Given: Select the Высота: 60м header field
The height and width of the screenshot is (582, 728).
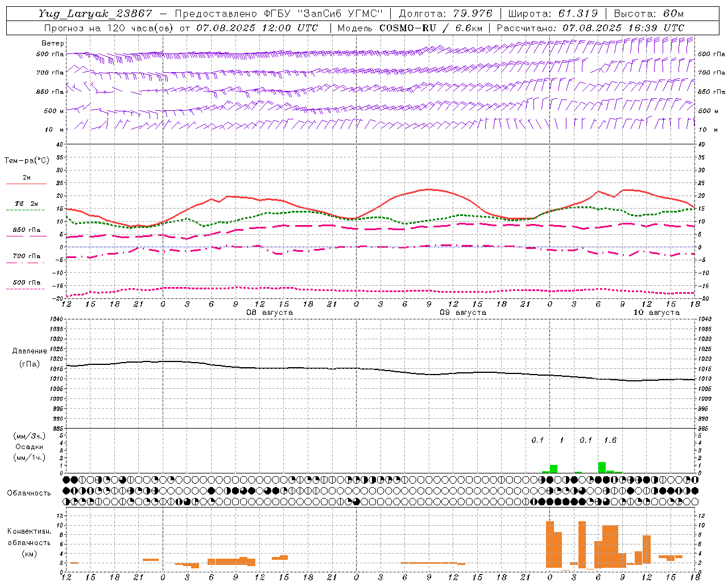Looking at the screenshot, I should coord(649,14).
